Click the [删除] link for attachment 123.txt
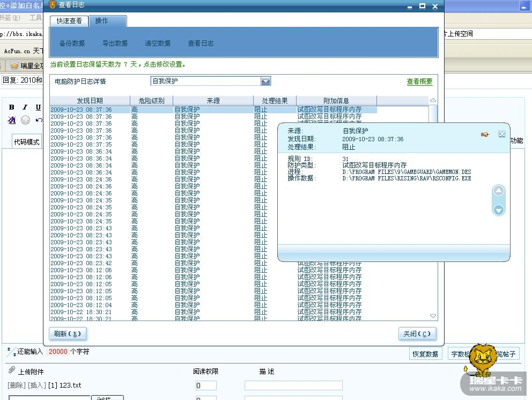532x400 pixels. (x=17, y=386)
